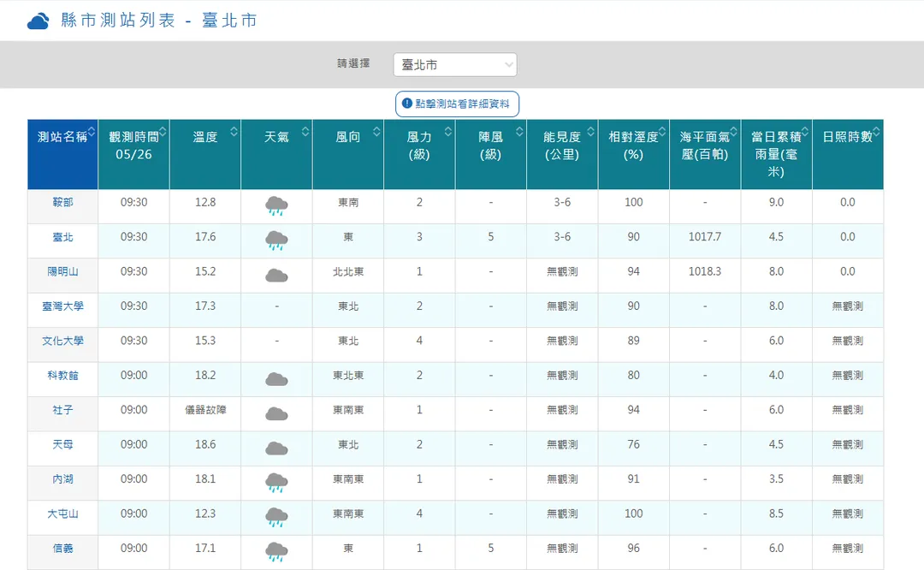The image size is (924, 570).
Task: Click the page title 縣市測站列表 - 臺北市
Action: (159, 21)
